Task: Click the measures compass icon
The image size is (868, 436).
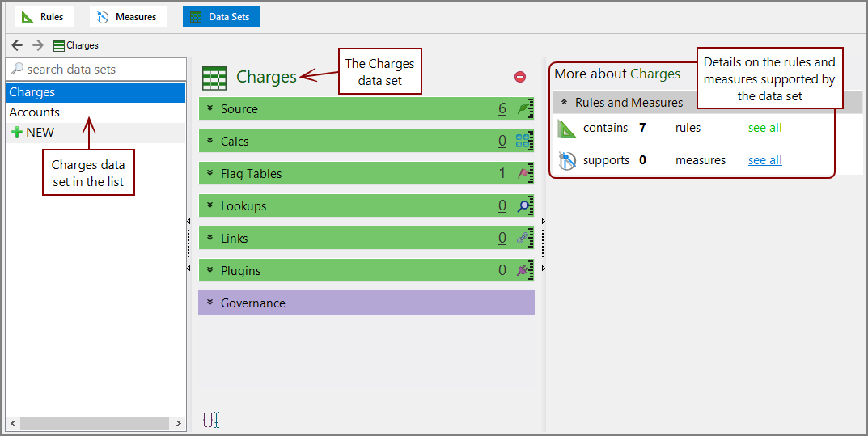Action: tap(567, 160)
